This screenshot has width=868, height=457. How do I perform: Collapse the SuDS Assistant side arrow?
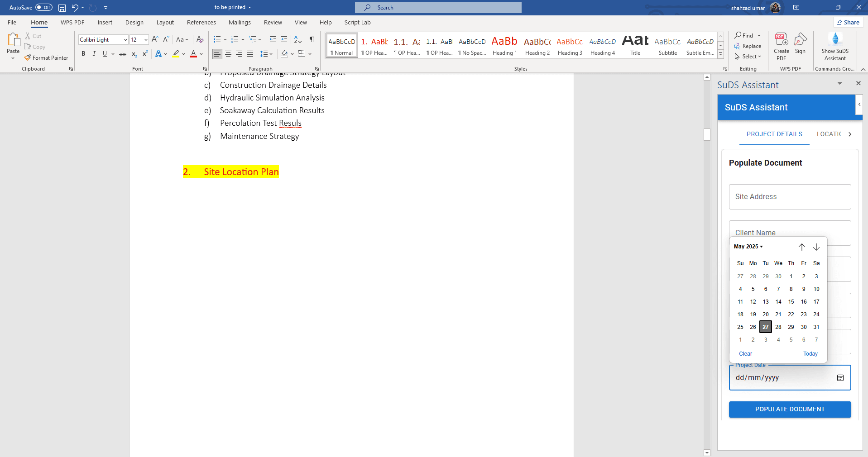pyautogui.click(x=859, y=105)
